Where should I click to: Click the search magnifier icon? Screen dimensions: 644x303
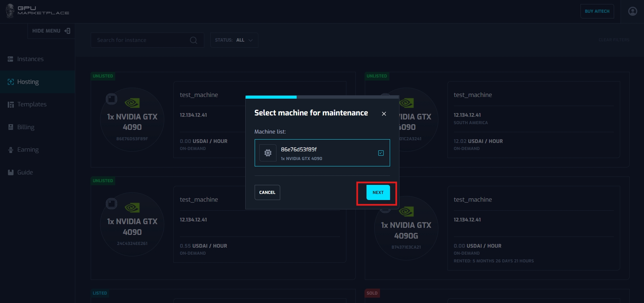pos(194,40)
